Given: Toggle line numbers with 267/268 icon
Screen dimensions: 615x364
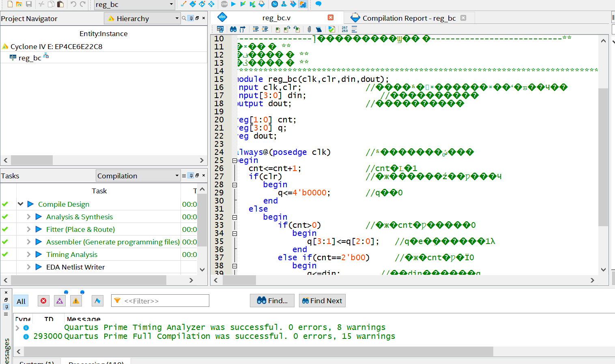Looking at the screenshot, I should (x=345, y=29).
